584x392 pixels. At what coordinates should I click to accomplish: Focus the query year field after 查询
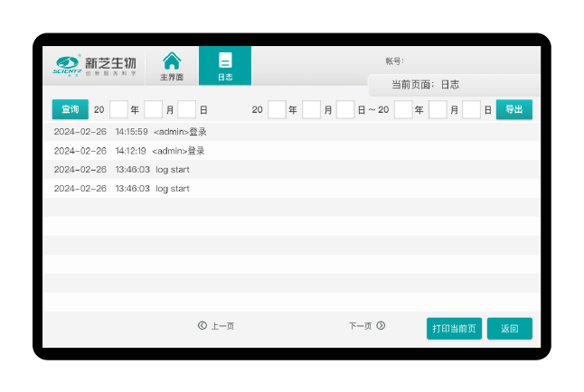[118, 110]
